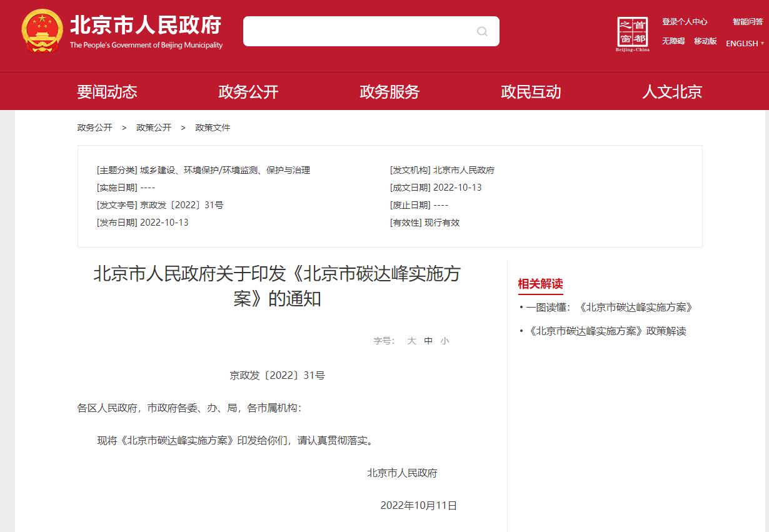Image resolution: width=769 pixels, height=532 pixels.
Task: Click the search input field
Action: coord(371,31)
